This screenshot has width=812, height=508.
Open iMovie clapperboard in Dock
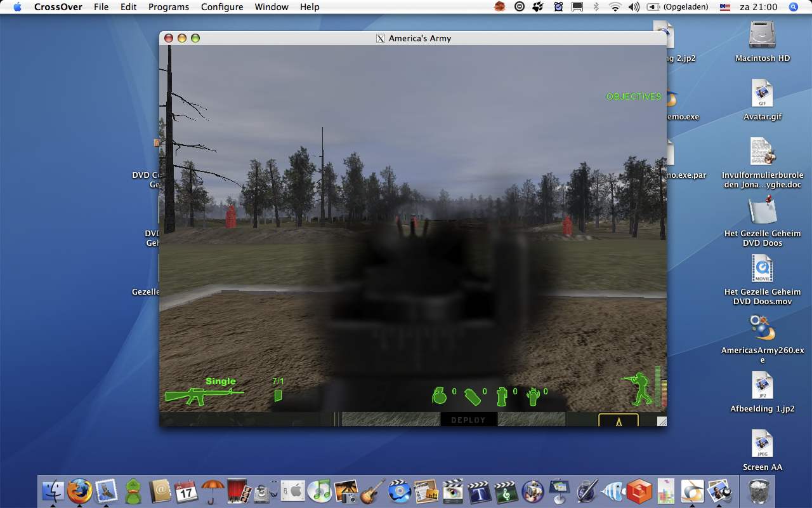pyautogui.click(x=453, y=491)
